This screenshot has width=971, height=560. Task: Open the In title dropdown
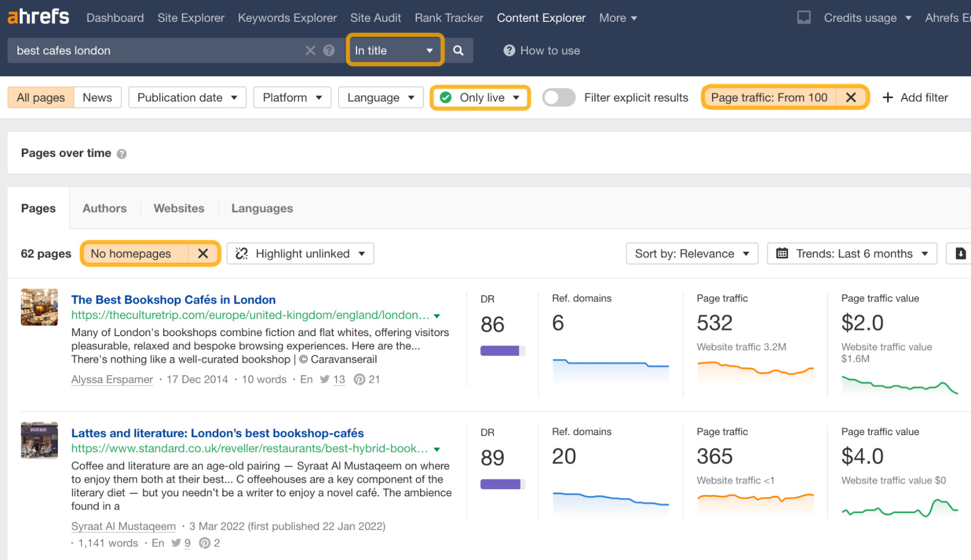[394, 50]
